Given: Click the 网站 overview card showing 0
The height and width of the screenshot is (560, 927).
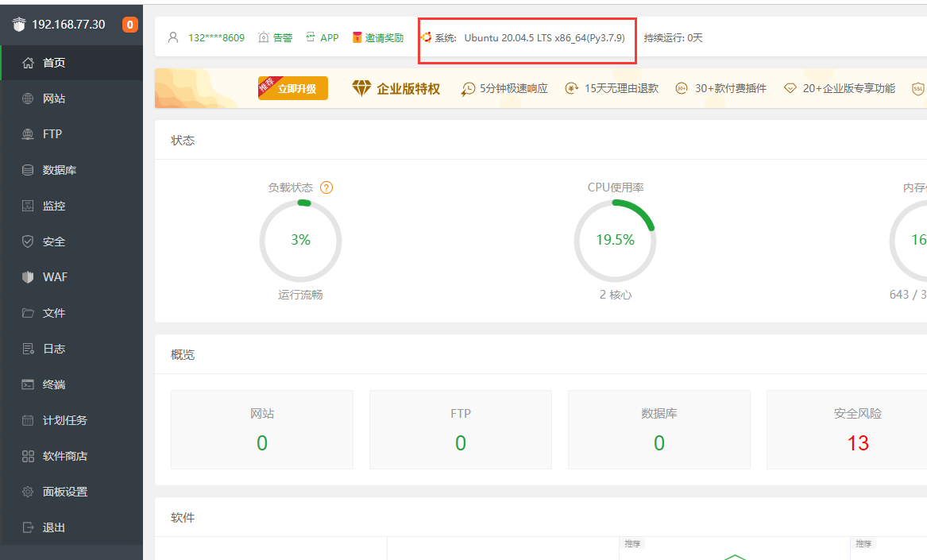Looking at the screenshot, I should coord(262,429).
